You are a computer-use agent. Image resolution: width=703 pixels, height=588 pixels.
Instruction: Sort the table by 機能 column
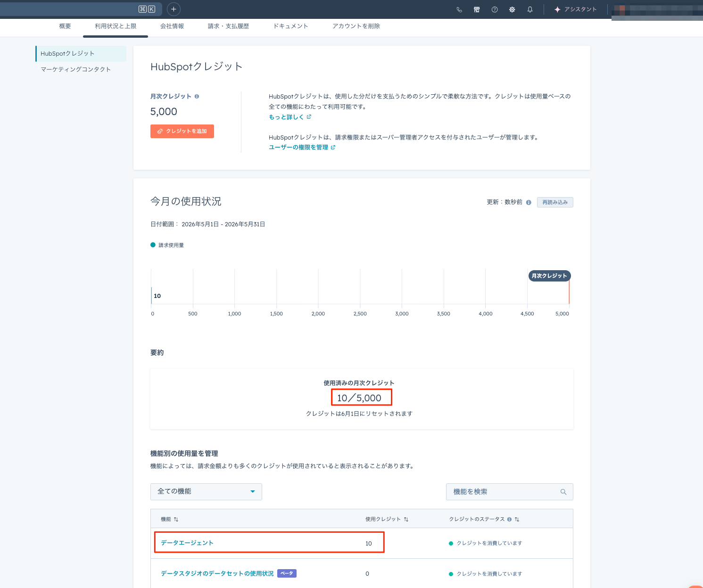176,519
